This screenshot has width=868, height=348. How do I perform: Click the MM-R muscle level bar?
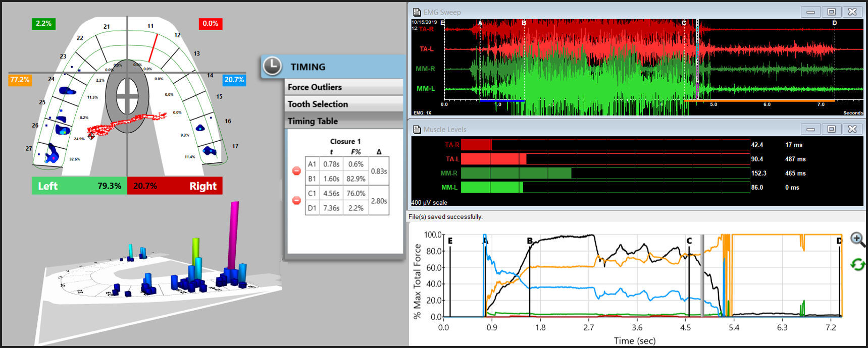(605, 173)
